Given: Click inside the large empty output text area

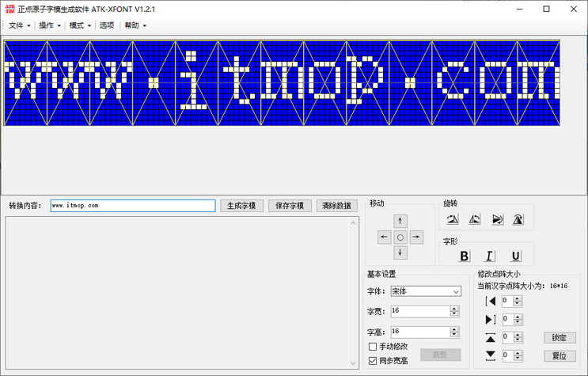Looking at the screenshot, I should tap(177, 293).
